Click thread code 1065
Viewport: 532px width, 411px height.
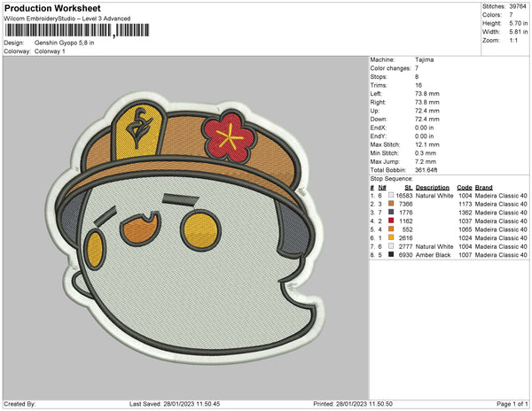tap(465, 229)
